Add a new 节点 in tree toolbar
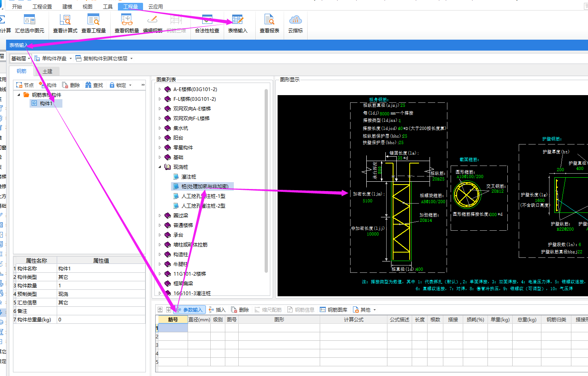 click(x=25, y=85)
